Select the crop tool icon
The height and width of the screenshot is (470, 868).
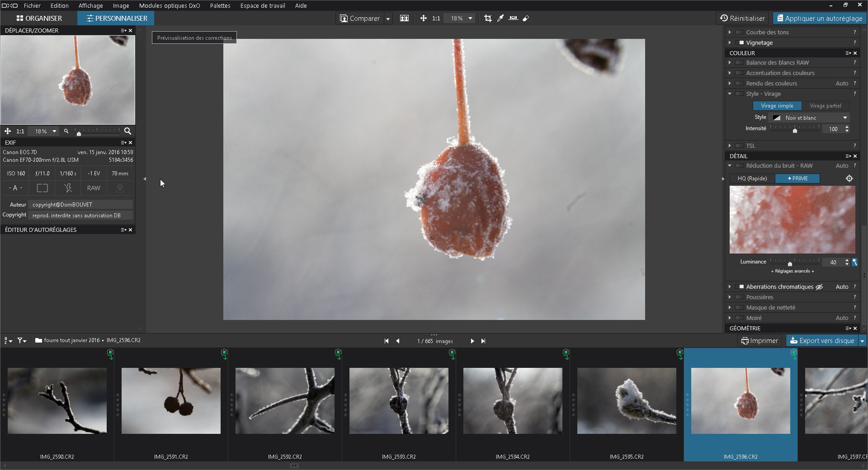coord(488,19)
